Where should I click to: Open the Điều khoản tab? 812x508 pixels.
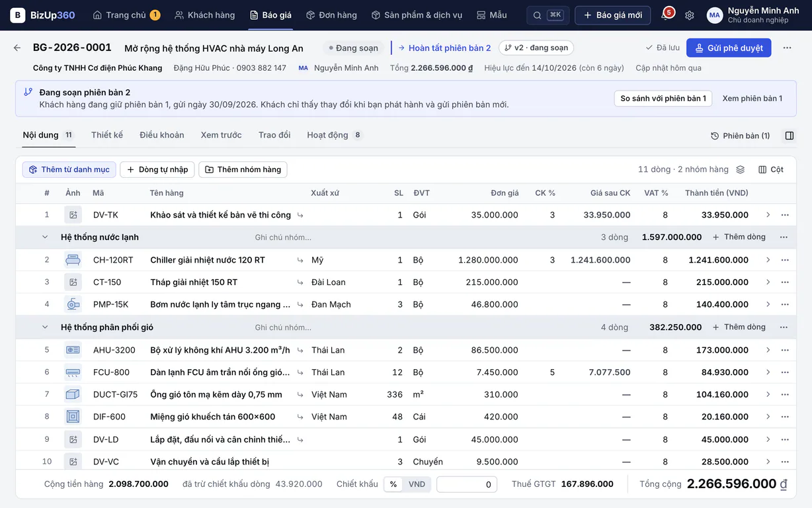click(x=162, y=135)
